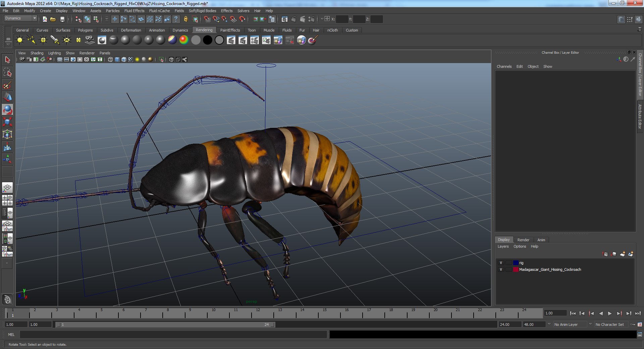Toggle the auto keyframe button

click(633, 325)
